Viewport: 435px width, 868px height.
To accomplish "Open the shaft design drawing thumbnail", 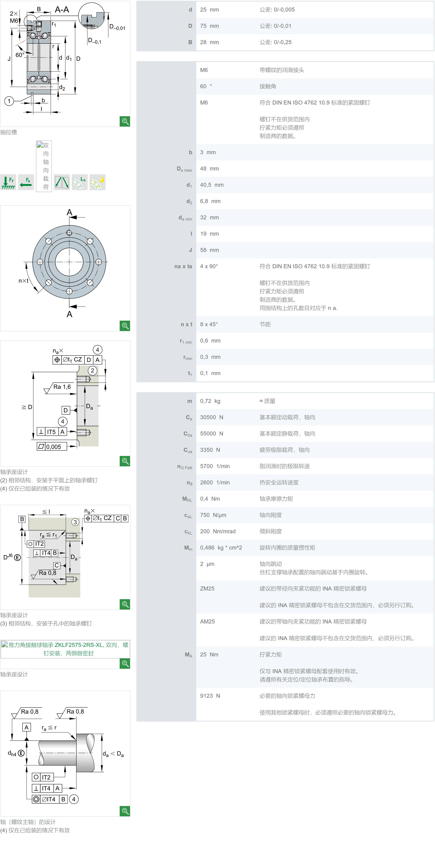I will (65, 753).
